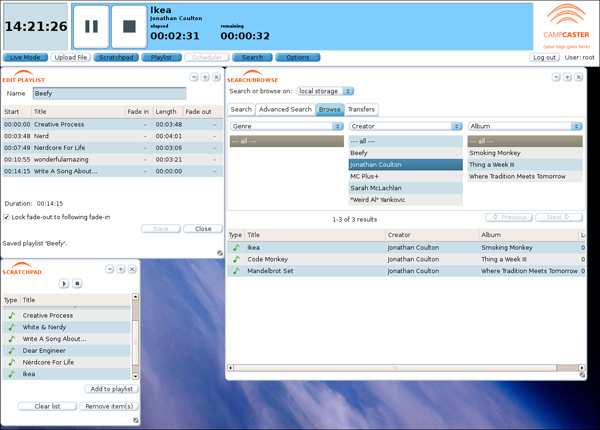Log out of Campcaster
The width and height of the screenshot is (600, 430).
click(x=545, y=57)
